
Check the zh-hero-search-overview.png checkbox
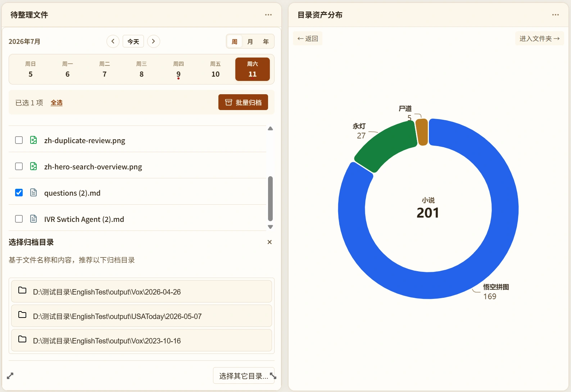point(19,166)
